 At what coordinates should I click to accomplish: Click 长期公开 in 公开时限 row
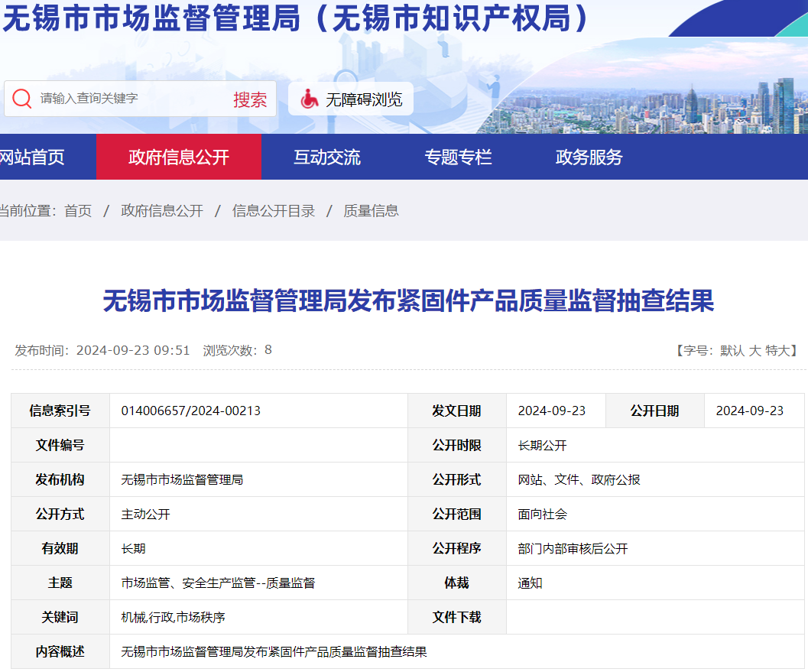tap(542, 445)
